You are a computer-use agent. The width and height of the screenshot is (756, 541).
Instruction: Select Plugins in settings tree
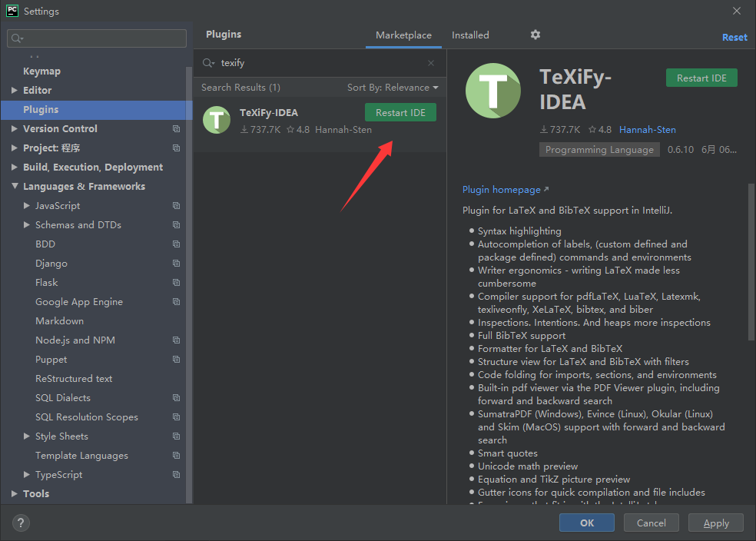[x=97, y=110]
